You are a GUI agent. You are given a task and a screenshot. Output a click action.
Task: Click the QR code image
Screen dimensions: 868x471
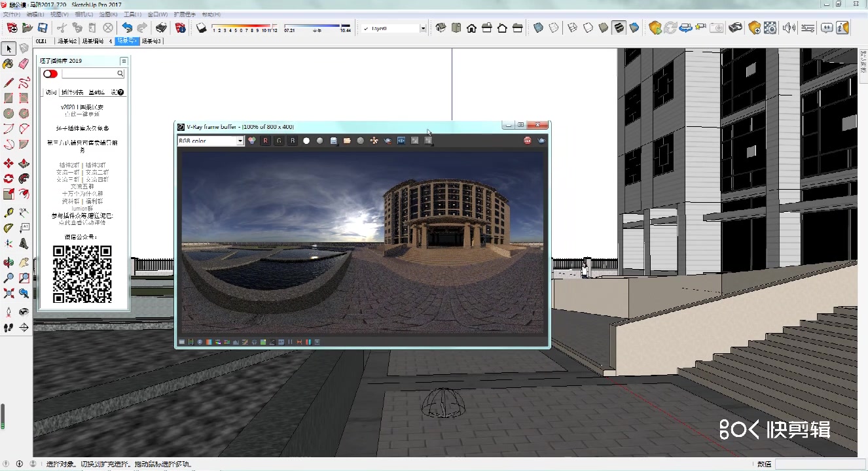(82, 274)
